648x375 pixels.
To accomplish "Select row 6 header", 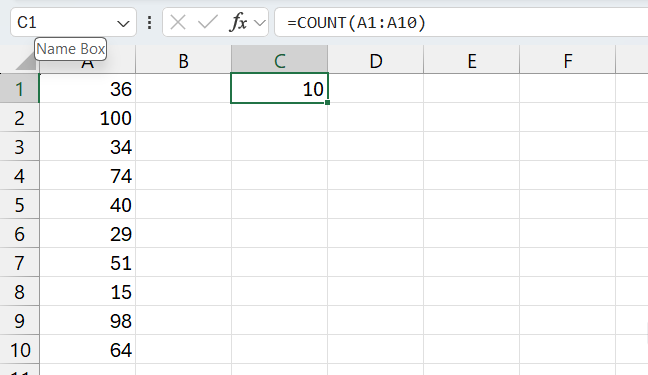I will point(19,234).
